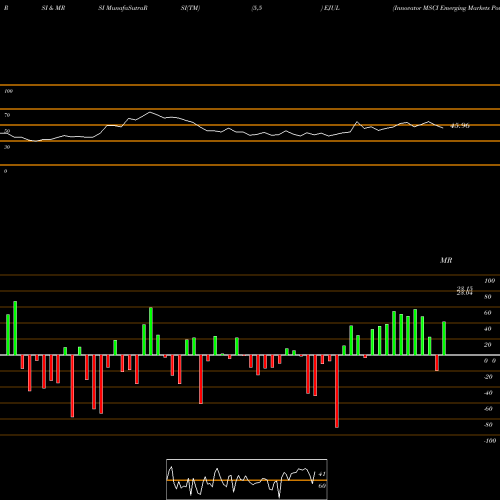Click the '-40' label on MR axis
This screenshot has height=500, width=500.
pyautogui.click(x=488, y=393)
